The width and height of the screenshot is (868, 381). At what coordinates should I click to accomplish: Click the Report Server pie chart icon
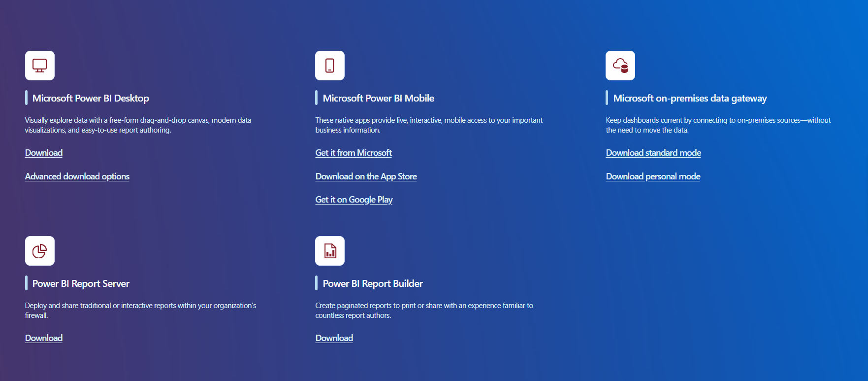coord(40,251)
